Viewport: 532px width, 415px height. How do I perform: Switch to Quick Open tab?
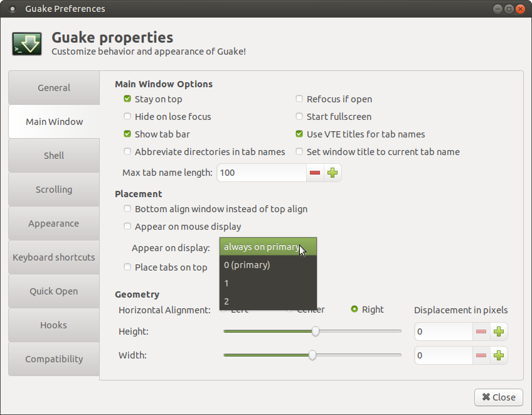point(54,291)
